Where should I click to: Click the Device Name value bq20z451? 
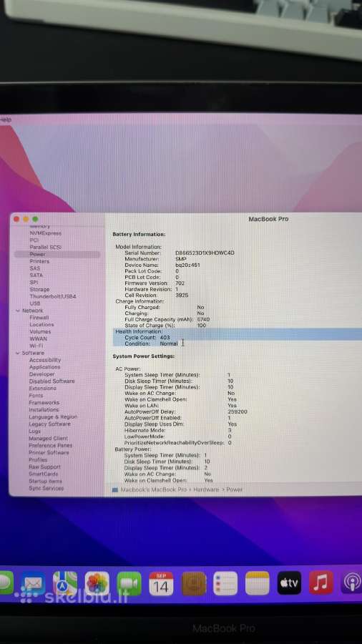point(187,265)
